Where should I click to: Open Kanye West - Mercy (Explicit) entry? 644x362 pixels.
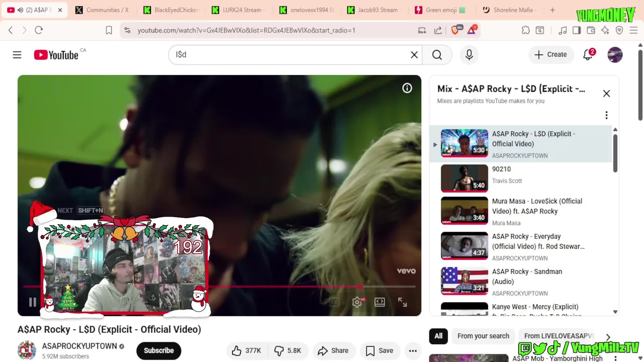[521, 309]
